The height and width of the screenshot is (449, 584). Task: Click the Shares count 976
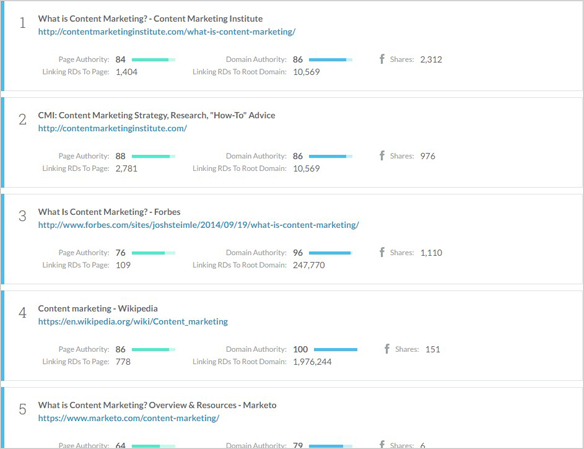coord(428,156)
